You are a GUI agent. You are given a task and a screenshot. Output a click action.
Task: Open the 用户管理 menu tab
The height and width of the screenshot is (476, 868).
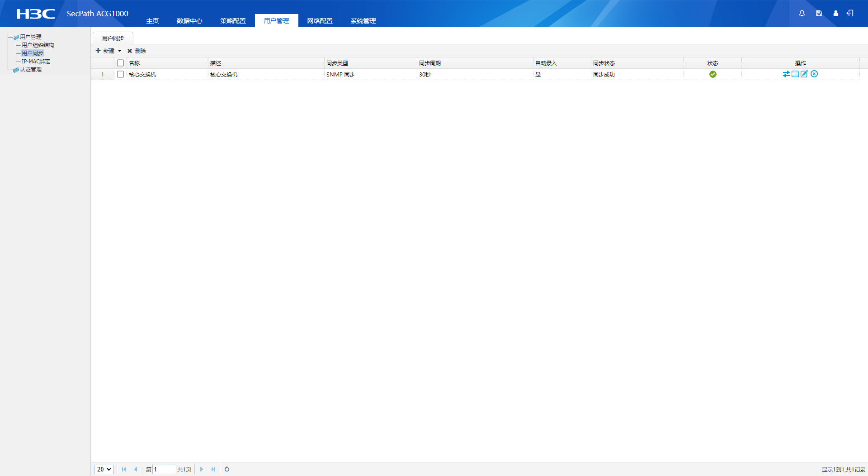pos(277,21)
